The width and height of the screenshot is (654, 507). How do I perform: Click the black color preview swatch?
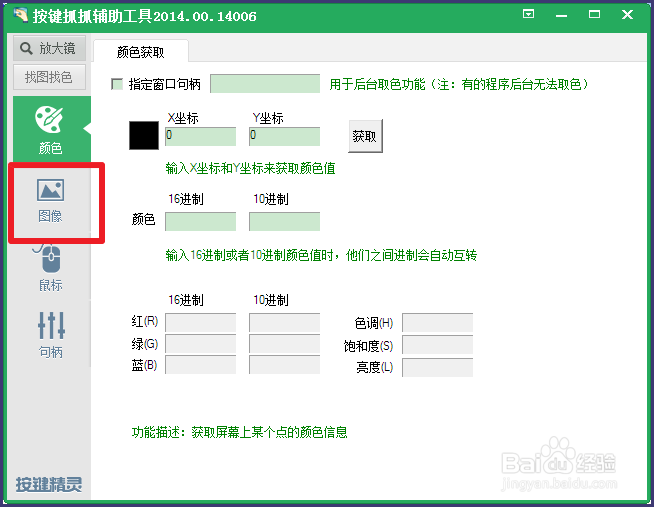[144, 136]
